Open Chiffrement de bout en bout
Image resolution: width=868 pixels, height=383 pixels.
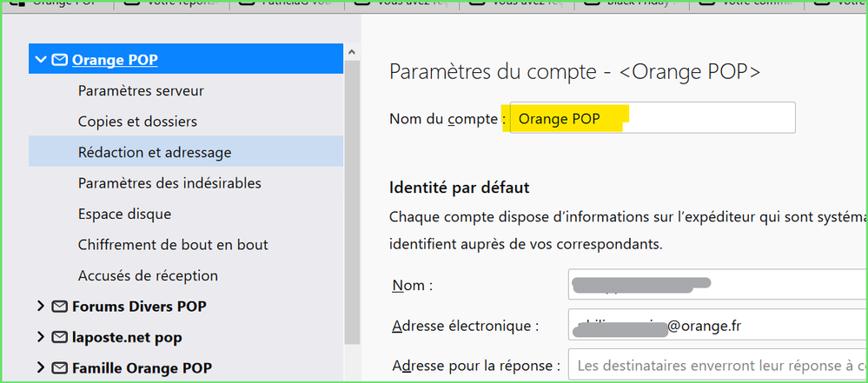point(173,245)
